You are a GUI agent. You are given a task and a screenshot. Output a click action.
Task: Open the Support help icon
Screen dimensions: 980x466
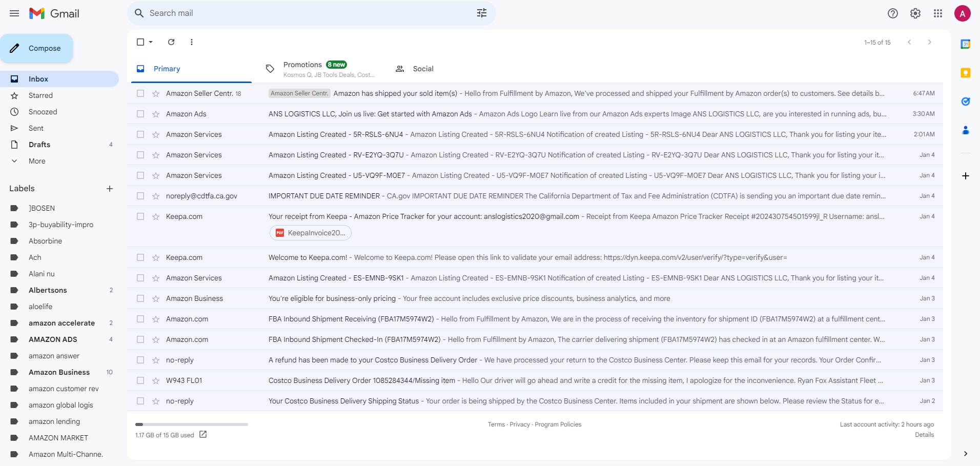tap(893, 13)
